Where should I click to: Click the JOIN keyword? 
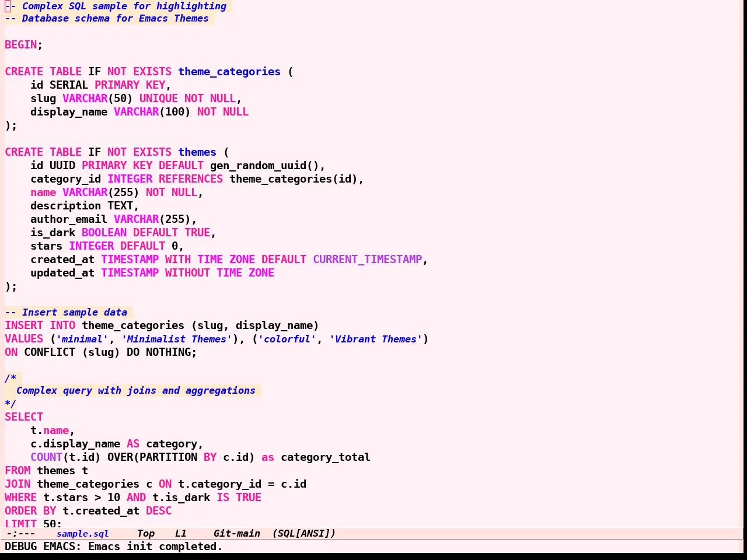click(x=18, y=484)
